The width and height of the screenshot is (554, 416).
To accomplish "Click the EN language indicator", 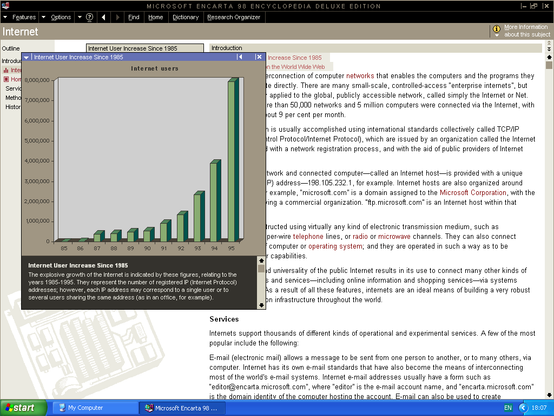I will coord(508,408).
